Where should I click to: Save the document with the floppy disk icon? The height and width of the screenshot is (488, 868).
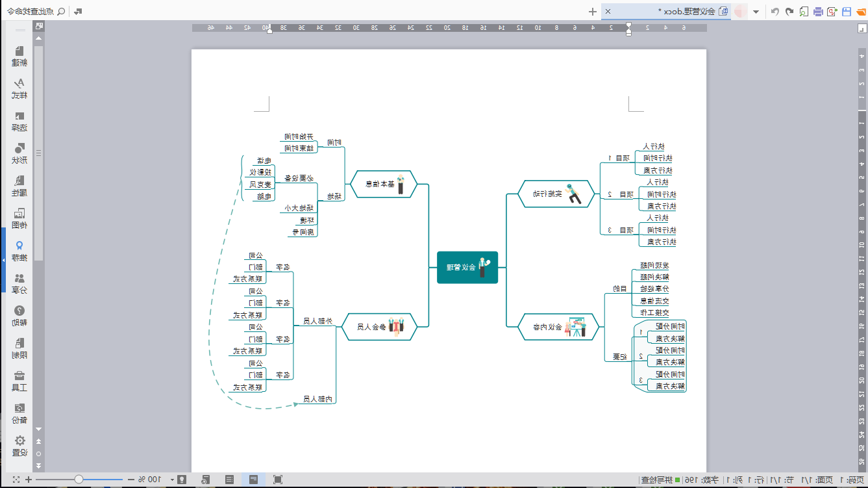847,12
